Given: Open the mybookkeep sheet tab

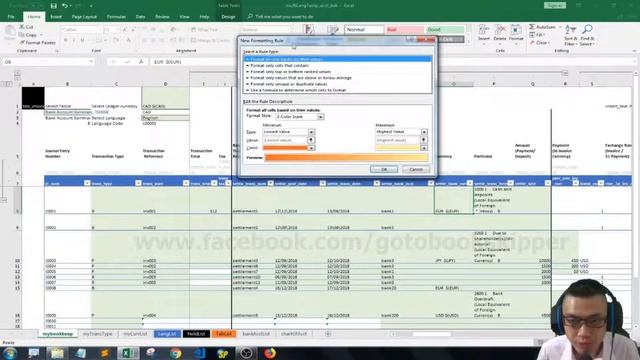Looking at the screenshot, I should tap(58, 334).
